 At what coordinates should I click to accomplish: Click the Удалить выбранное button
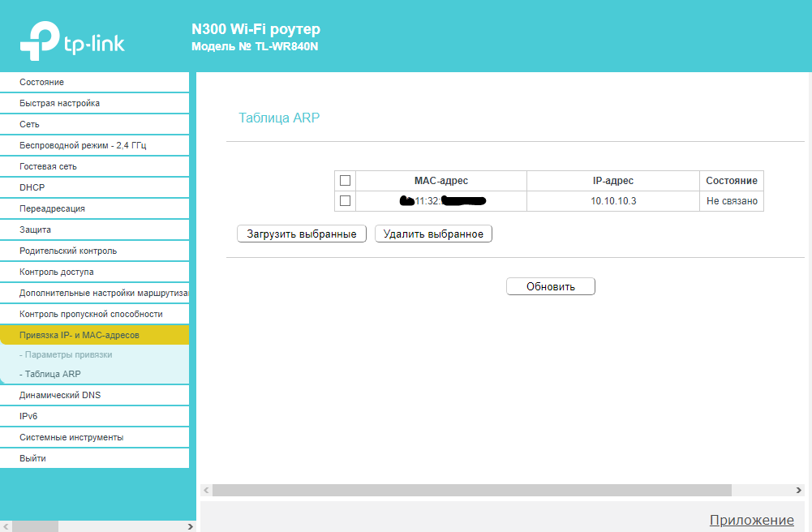(x=433, y=234)
